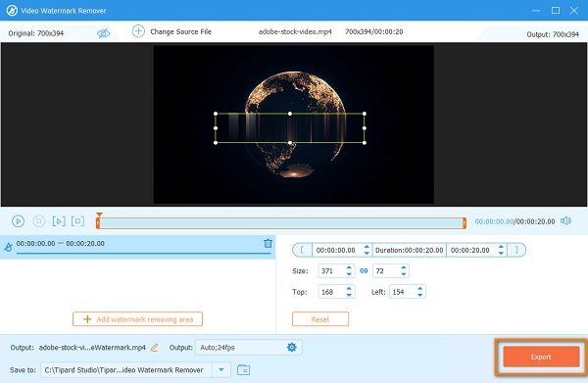This screenshot has width=588, height=383.
Task: Click the set start bracket button
Action: [302, 250]
